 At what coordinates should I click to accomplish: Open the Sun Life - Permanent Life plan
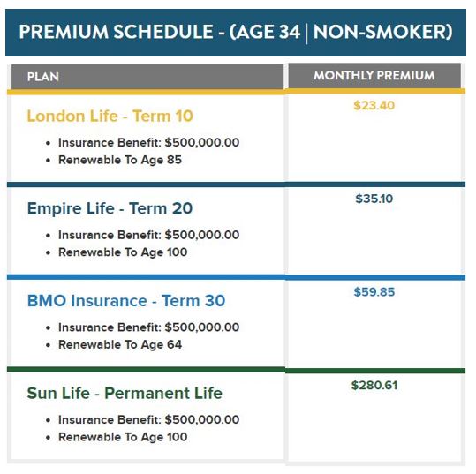[125, 393]
